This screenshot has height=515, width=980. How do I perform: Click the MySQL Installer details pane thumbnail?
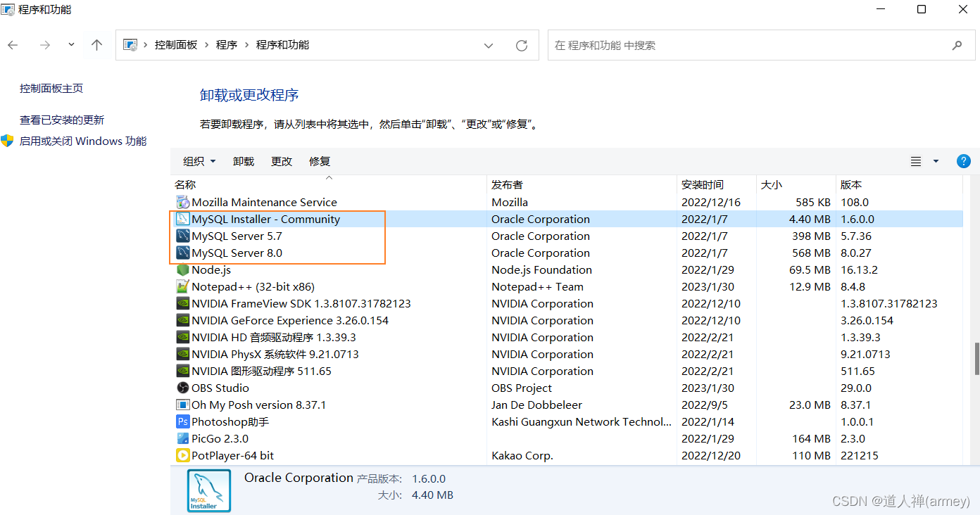click(209, 490)
